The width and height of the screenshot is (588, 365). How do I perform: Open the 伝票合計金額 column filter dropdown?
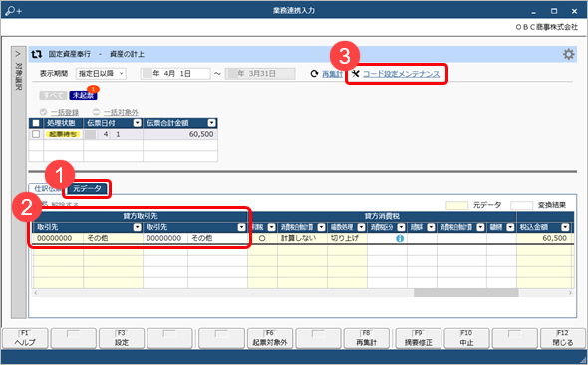click(212, 123)
